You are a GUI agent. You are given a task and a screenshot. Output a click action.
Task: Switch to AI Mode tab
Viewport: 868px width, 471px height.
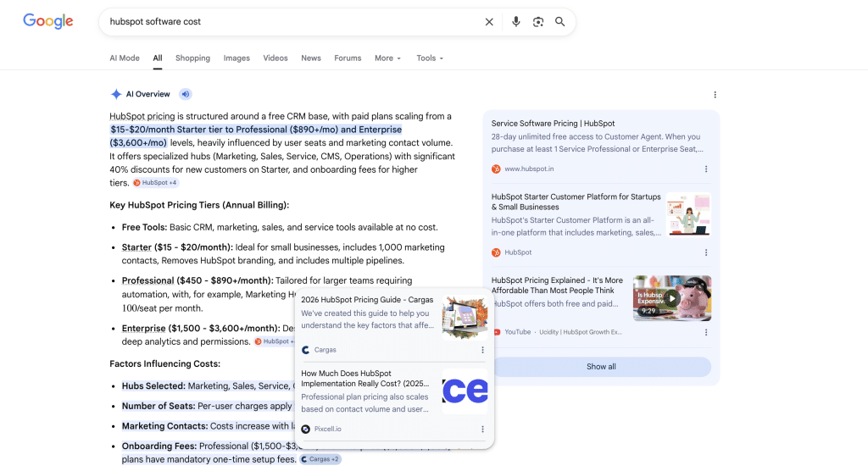(125, 58)
